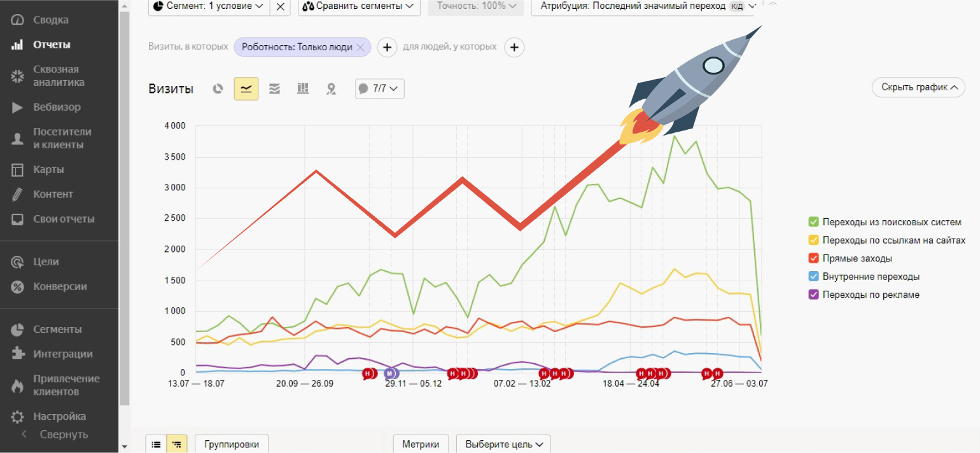Toggle 'Переходы по рекламе' checkbox
Screen dimensions: 980x453
813,295
